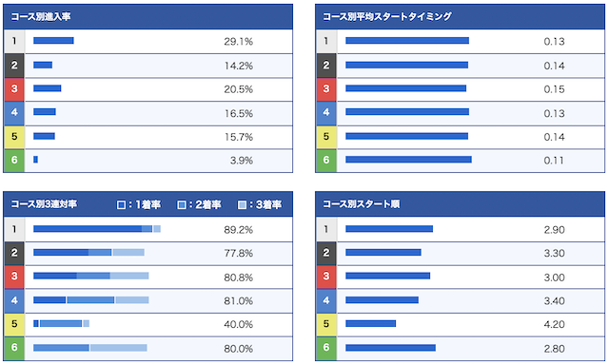The width and height of the screenshot is (609, 364).
Task: Click the コース別スタート順 panel header
Action: point(460,204)
